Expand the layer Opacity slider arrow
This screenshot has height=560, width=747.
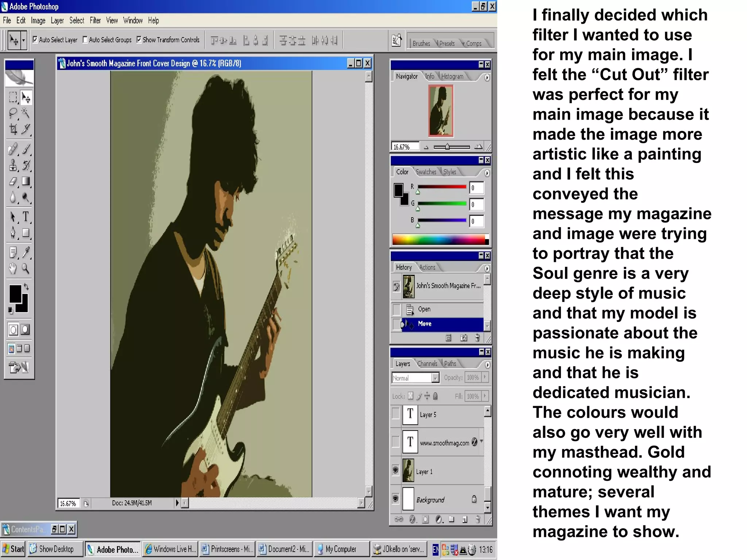pyautogui.click(x=485, y=377)
